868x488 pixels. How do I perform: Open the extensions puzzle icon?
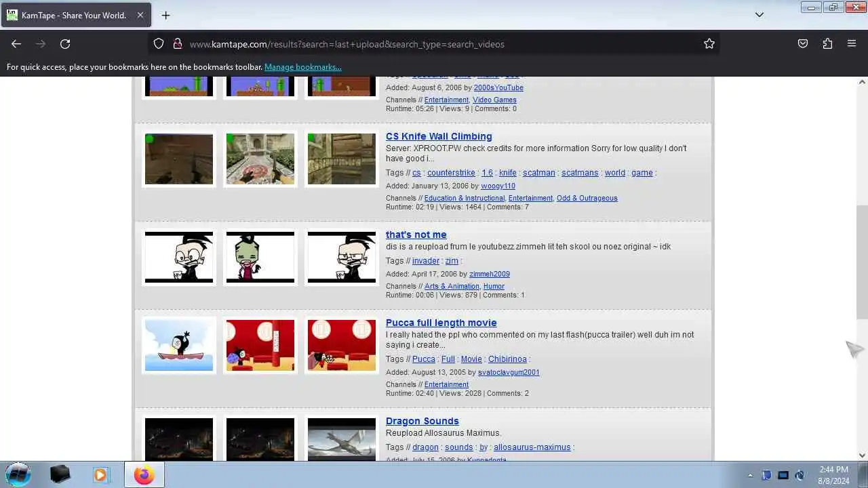(x=827, y=44)
